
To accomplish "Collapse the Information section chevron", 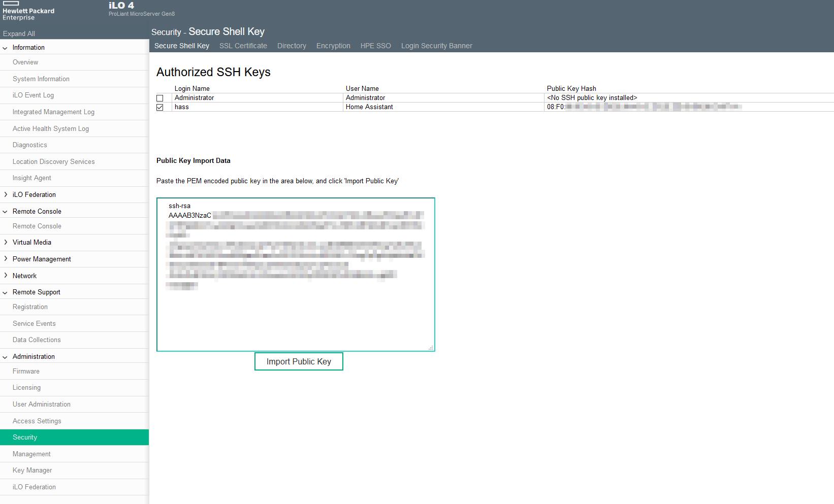I will (x=5, y=48).
